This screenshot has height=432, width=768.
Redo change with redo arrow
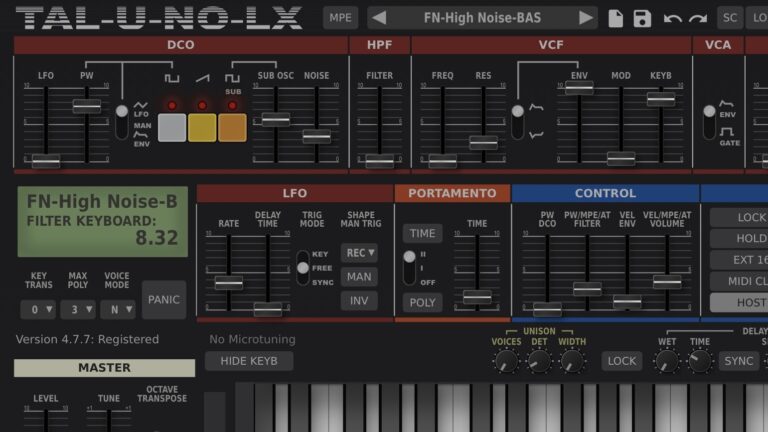(x=698, y=19)
